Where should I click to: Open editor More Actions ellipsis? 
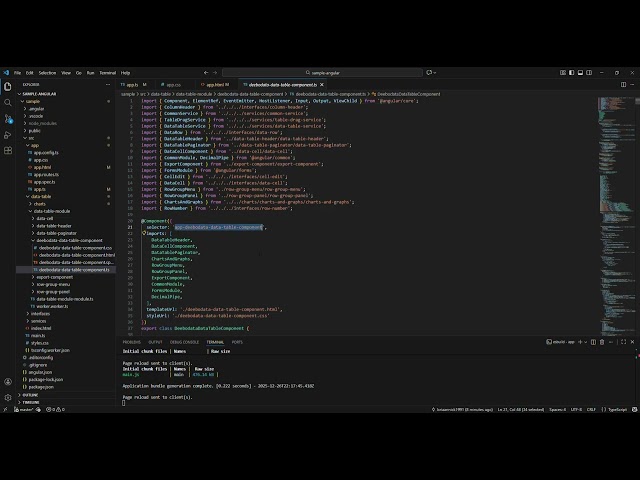tap(632, 84)
